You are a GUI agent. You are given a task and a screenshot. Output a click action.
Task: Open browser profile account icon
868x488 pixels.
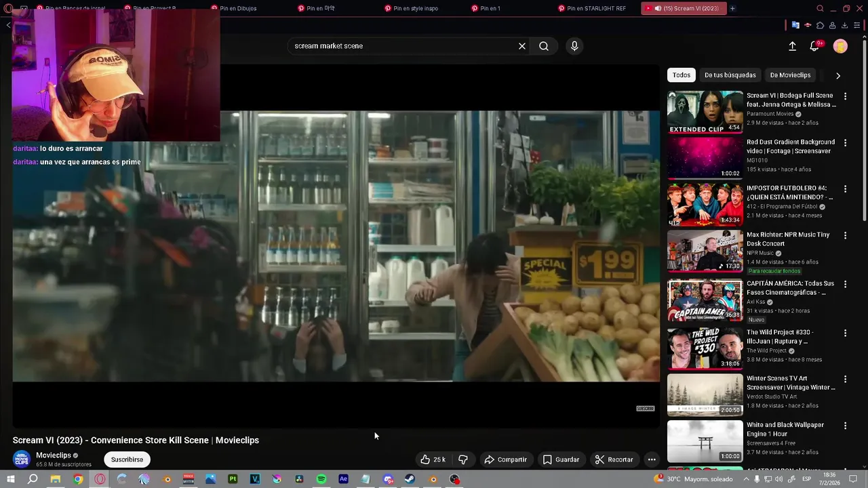coord(832,25)
